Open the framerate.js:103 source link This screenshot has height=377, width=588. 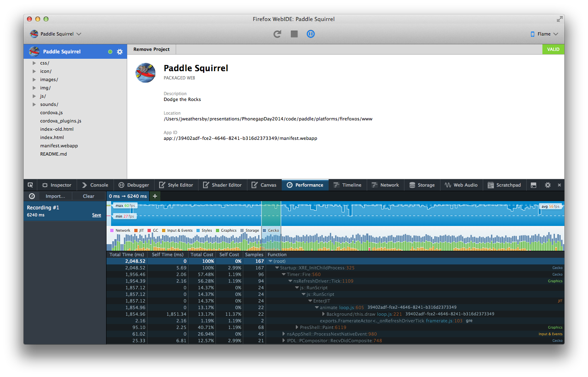(x=444, y=321)
